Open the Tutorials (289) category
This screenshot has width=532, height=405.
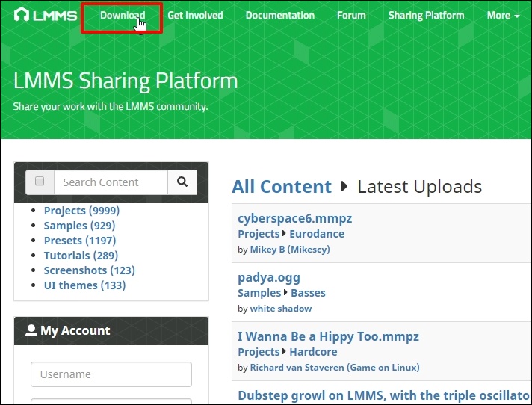(x=81, y=256)
